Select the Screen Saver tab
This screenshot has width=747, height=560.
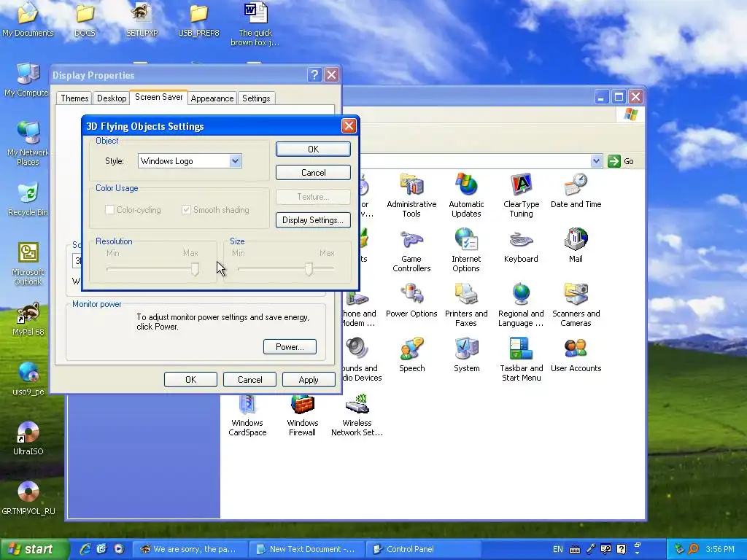158,97
